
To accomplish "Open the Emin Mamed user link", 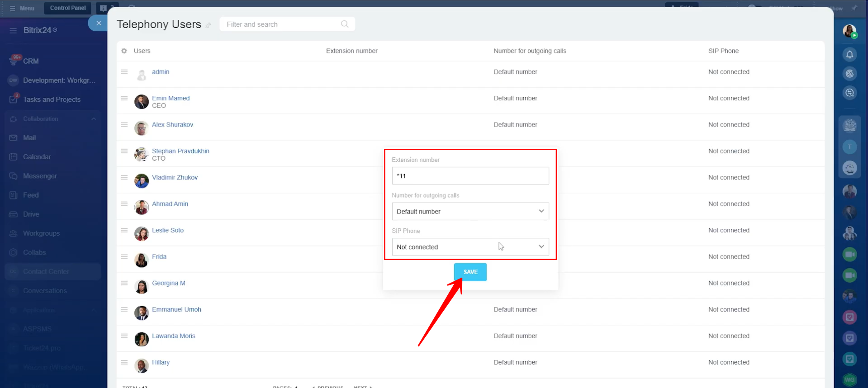I will click(171, 98).
